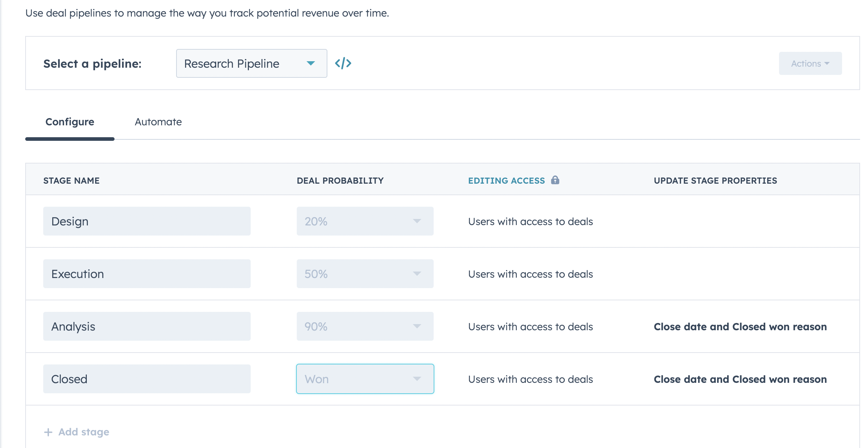Viewport: 868px width, 448px height.
Task: Click the Editing Access lock icon
Action: [x=555, y=180]
